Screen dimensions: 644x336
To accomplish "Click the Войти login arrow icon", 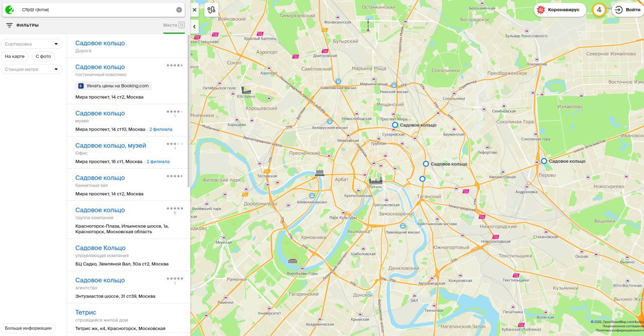I will pos(619,10).
